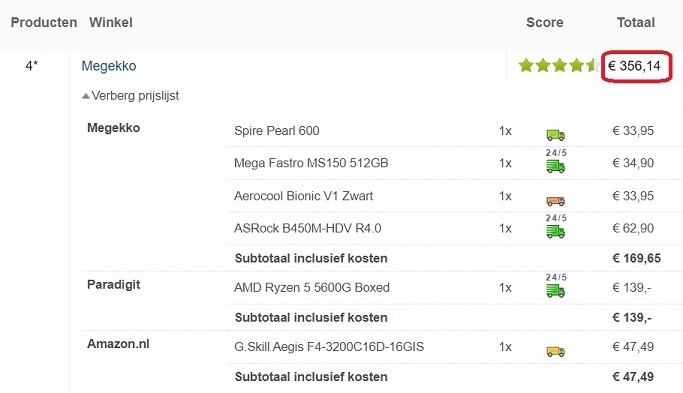Click the yellow truck icon for G.Skill Aegis

[x=555, y=351]
